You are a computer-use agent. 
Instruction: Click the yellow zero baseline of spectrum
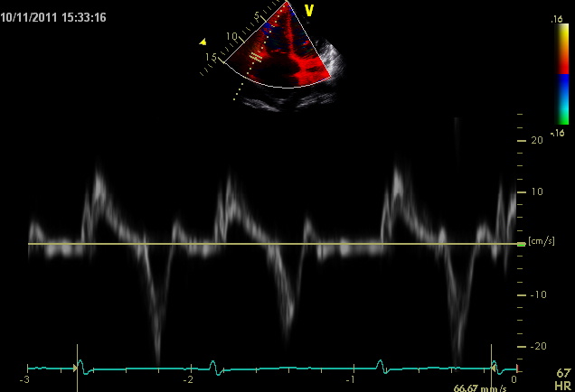[x=271, y=244]
